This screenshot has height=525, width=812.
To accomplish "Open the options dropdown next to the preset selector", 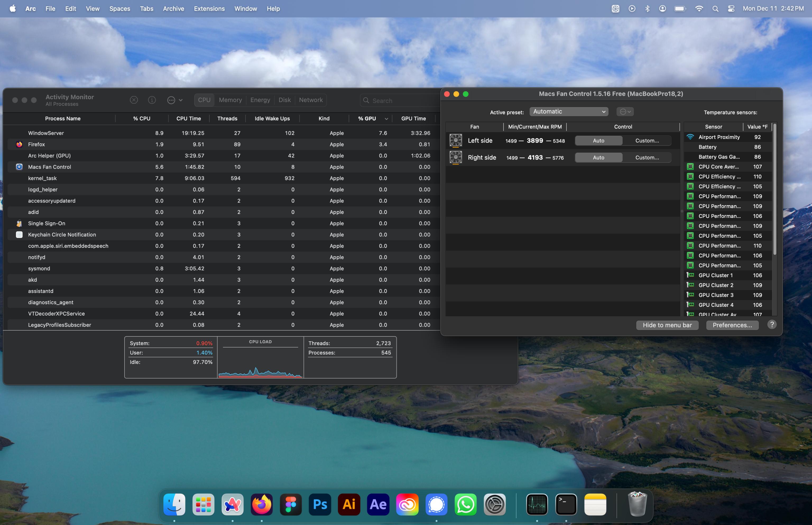I will tap(625, 111).
